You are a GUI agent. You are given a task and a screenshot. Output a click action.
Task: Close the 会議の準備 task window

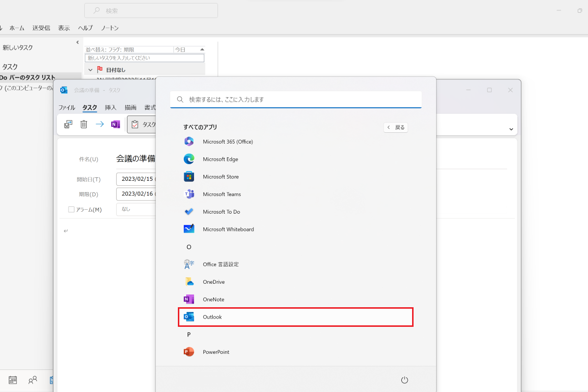pos(511,90)
